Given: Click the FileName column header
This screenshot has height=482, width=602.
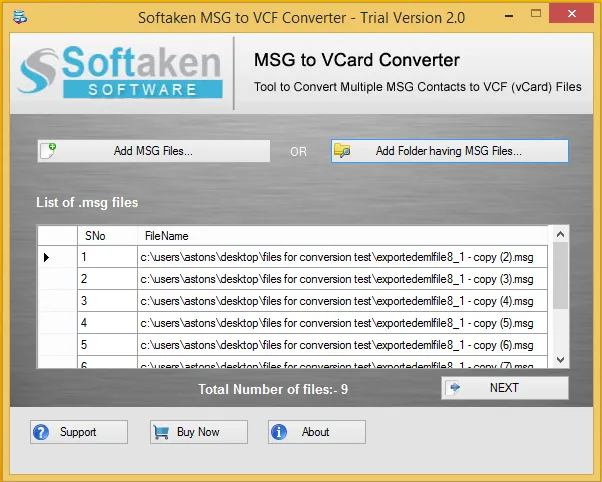Looking at the screenshot, I should 342,236.
